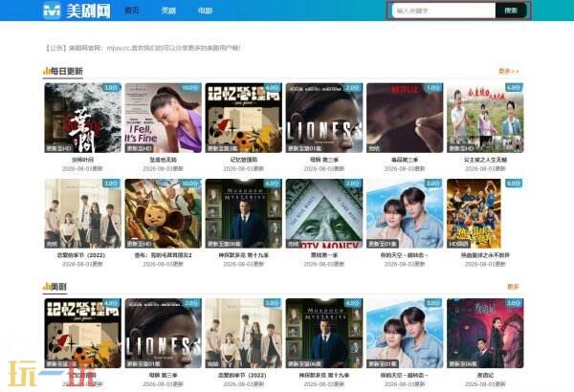
Task: Open two-boys blue sky poster in 美剧 section
Action: click(x=405, y=333)
